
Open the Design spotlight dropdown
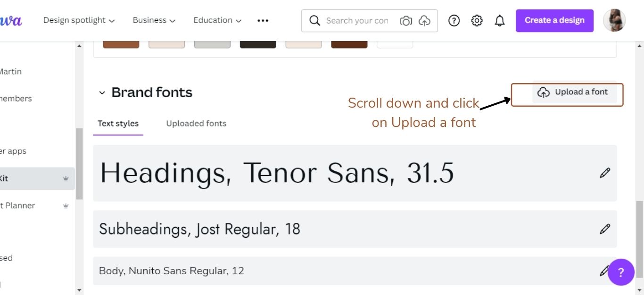(x=79, y=20)
